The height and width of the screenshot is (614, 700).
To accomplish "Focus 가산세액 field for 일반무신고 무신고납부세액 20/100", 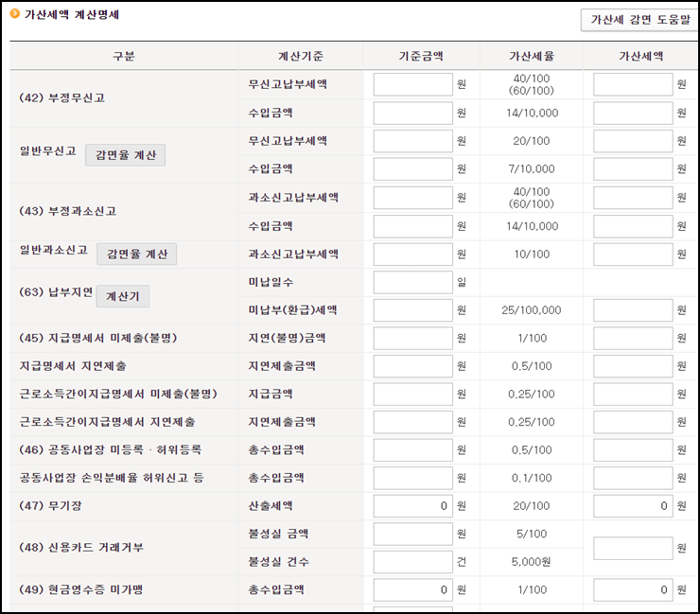I will 633,141.
